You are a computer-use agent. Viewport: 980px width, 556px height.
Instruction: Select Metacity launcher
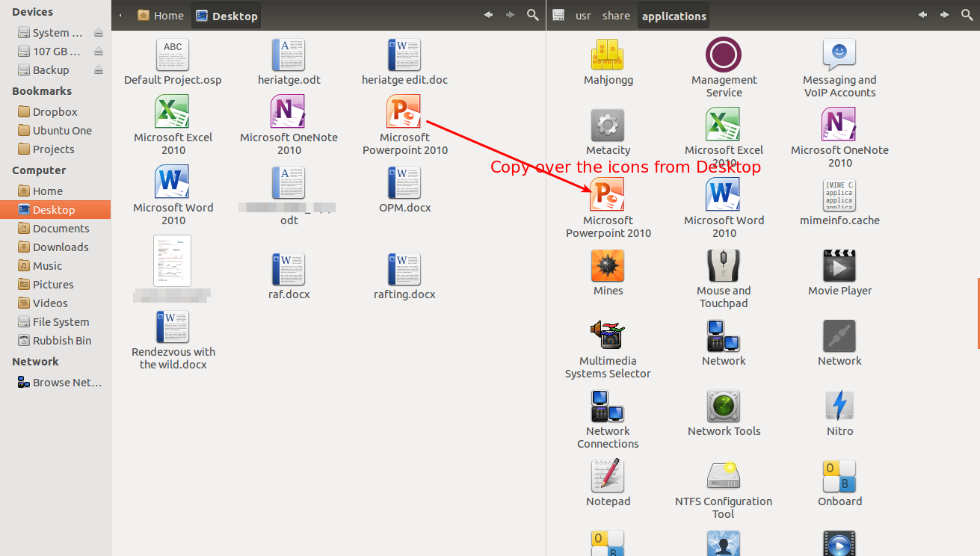[608, 125]
